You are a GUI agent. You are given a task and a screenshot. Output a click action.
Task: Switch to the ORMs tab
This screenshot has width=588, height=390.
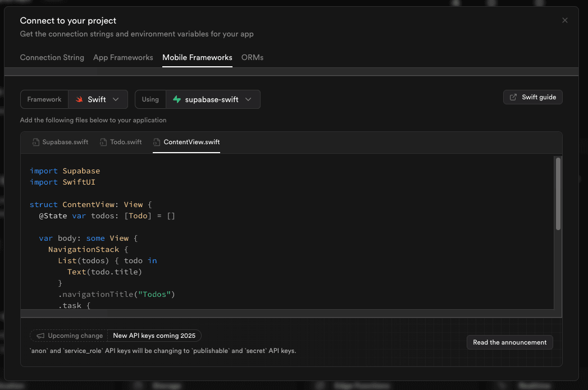click(252, 58)
